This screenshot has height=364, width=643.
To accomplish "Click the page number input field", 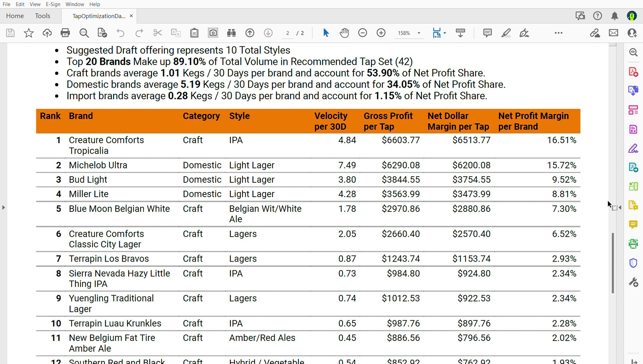I will click(x=287, y=33).
